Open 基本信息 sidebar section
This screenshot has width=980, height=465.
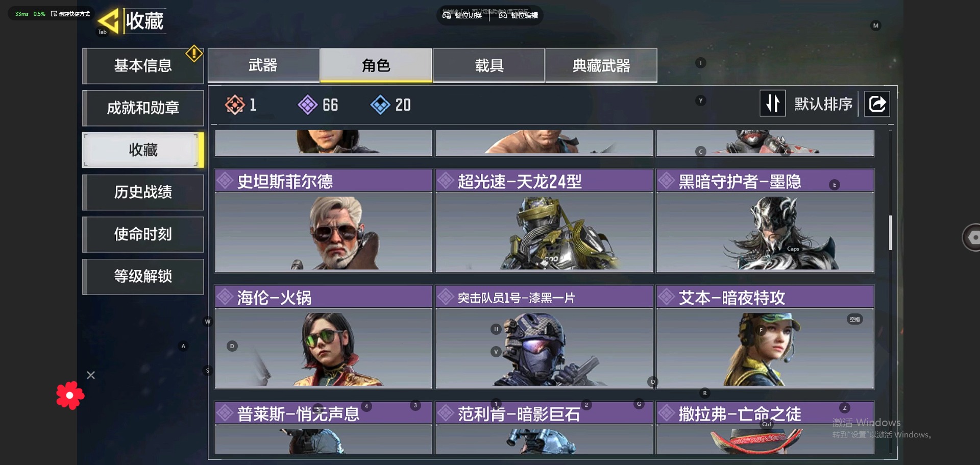click(143, 66)
